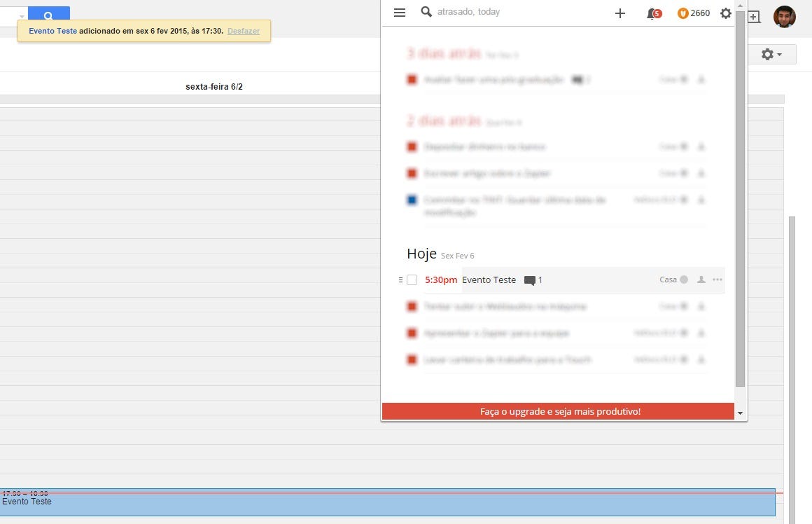812x524 pixels.
Task: Click the 5:30pm due time
Action: tap(441, 280)
